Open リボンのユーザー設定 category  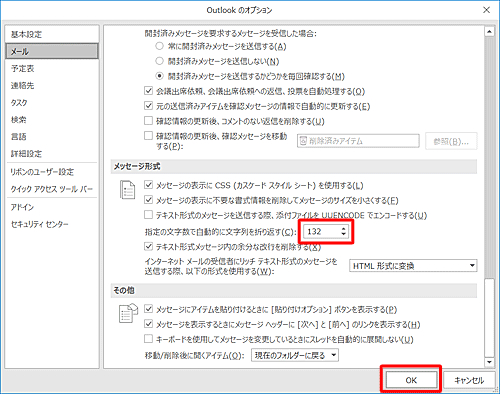[x=52, y=172]
